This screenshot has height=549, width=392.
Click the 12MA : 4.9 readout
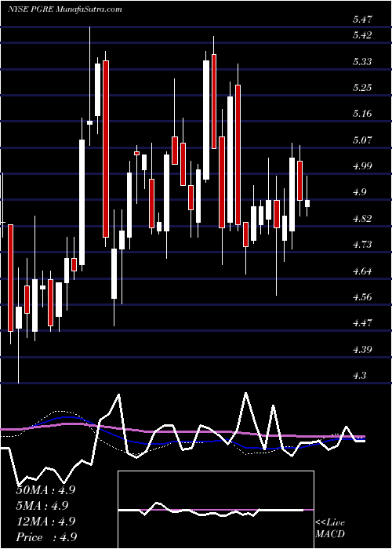[45, 521]
